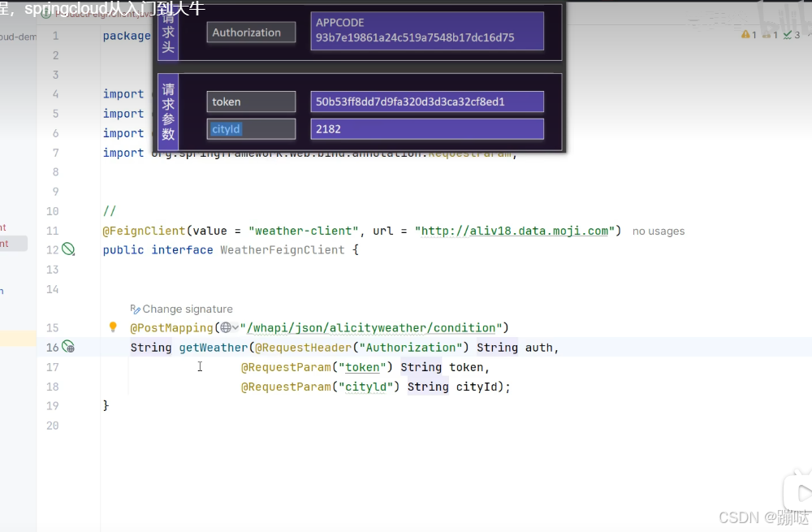Screen dimensions: 812x532
Task: Click the Authorization header name field
Action: (251, 32)
